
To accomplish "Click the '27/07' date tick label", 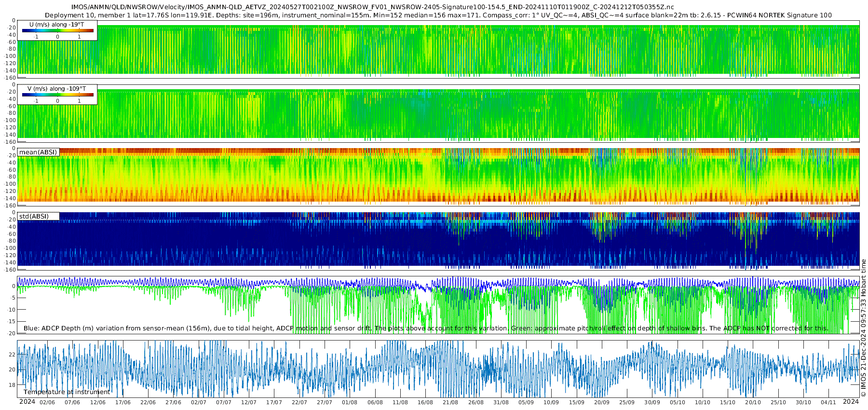I will click(325, 402).
